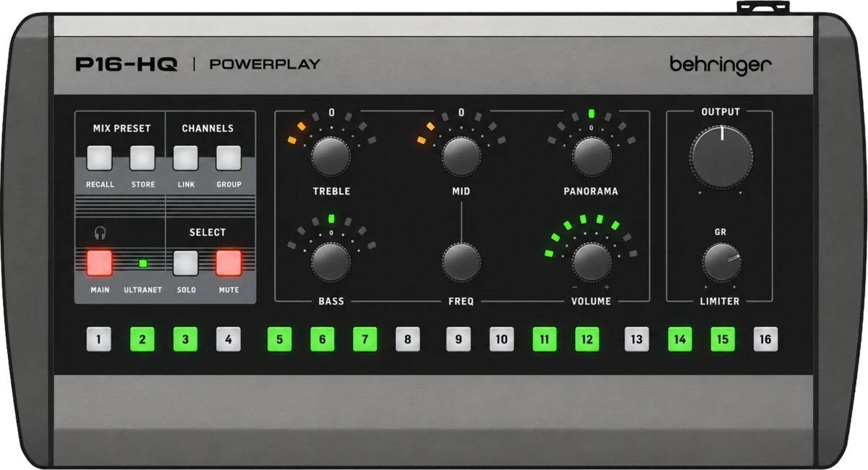Select green channel 2 button
The image size is (868, 470).
pyautogui.click(x=142, y=339)
